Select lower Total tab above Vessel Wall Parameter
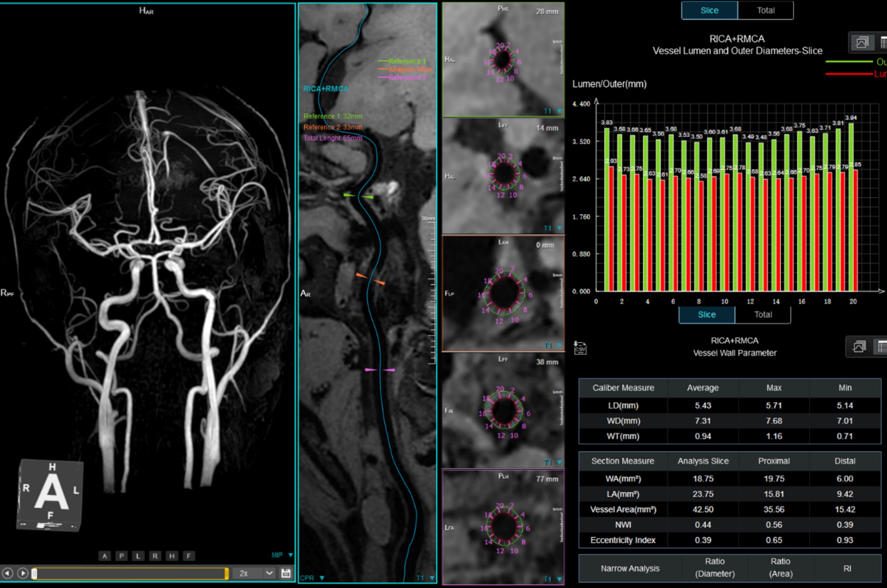887x588 pixels. point(763,315)
